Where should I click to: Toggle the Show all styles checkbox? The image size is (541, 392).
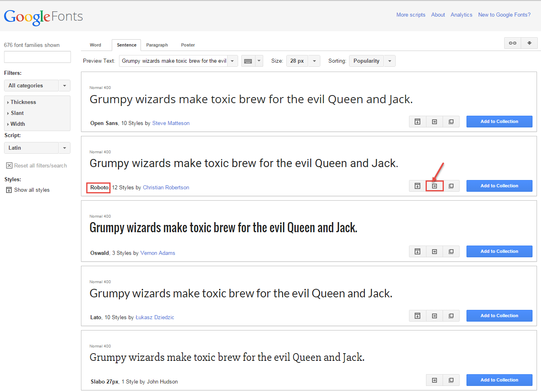tap(9, 190)
